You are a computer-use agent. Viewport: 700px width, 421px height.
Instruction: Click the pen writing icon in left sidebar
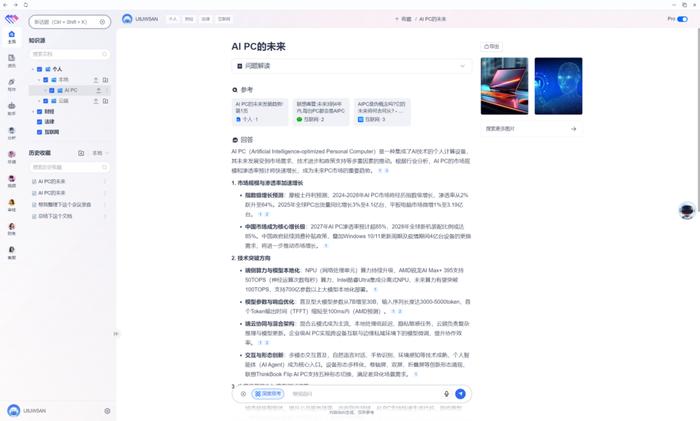click(x=12, y=84)
